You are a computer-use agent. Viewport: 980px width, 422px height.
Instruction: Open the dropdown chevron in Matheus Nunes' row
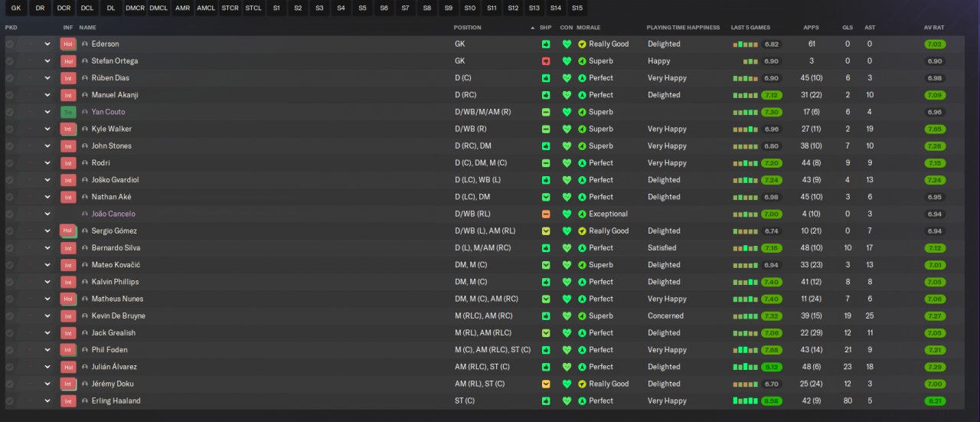[47, 299]
